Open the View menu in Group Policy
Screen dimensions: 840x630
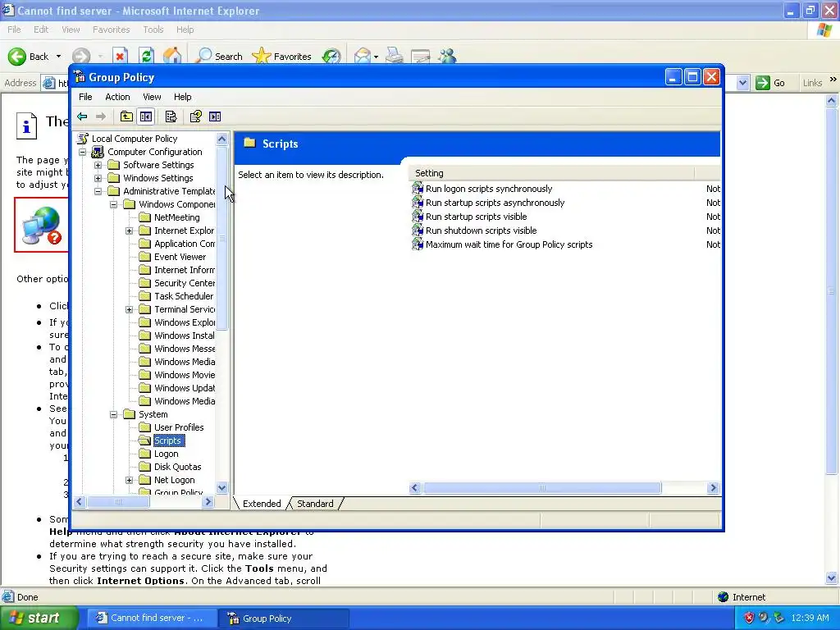pos(152,97)
